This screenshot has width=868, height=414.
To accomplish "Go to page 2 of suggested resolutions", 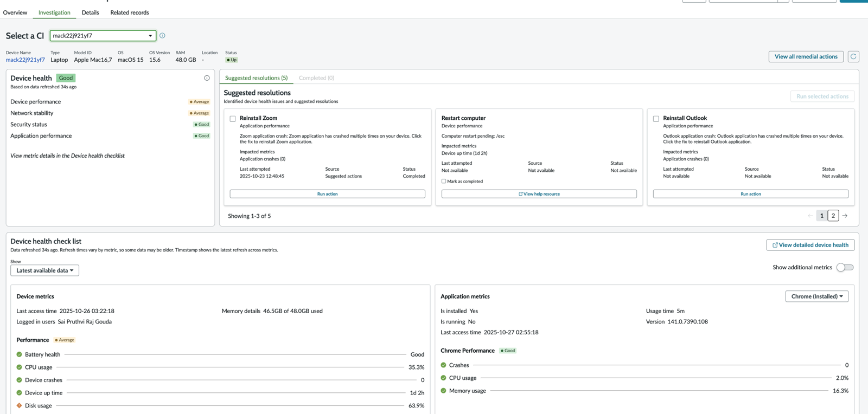I will pos(833,216).
